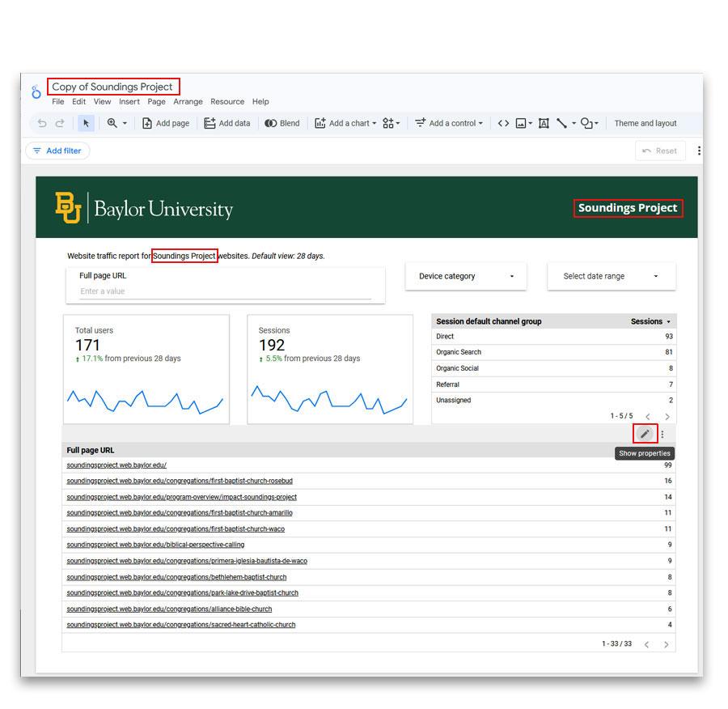Open the File menu
The image size is (728, 709).
pos(58,101)
